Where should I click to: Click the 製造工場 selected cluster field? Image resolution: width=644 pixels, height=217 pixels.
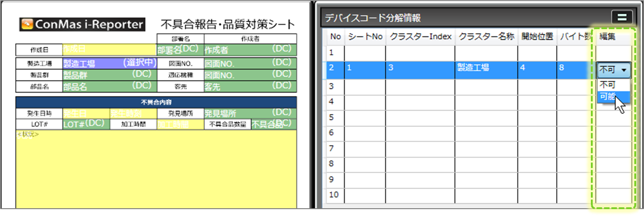click(109, 63)
